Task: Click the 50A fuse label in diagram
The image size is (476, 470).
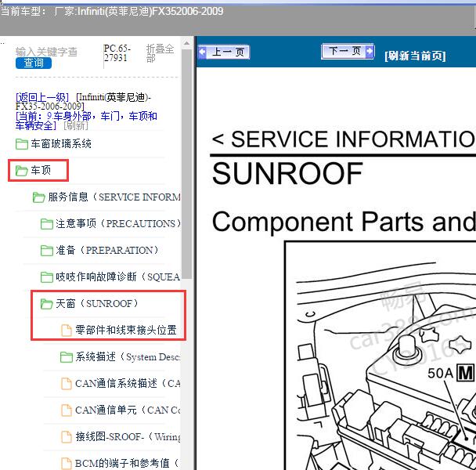Action: coord(440,373)
